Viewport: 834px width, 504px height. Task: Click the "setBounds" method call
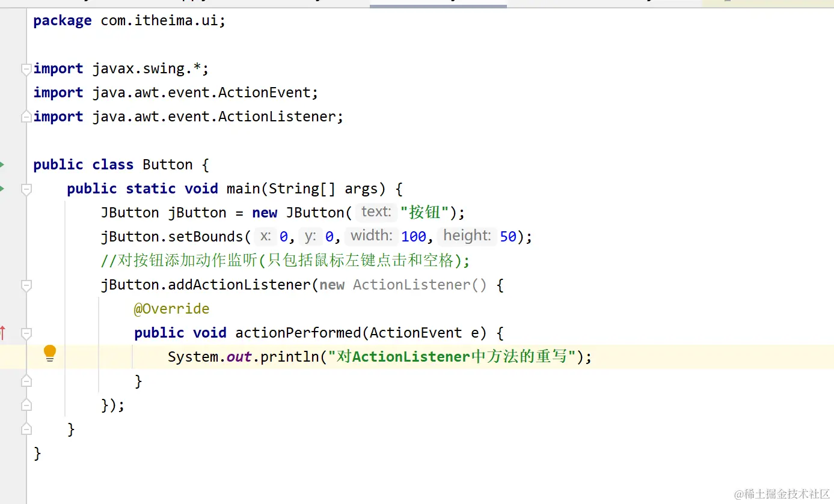[x=205, y=237]
